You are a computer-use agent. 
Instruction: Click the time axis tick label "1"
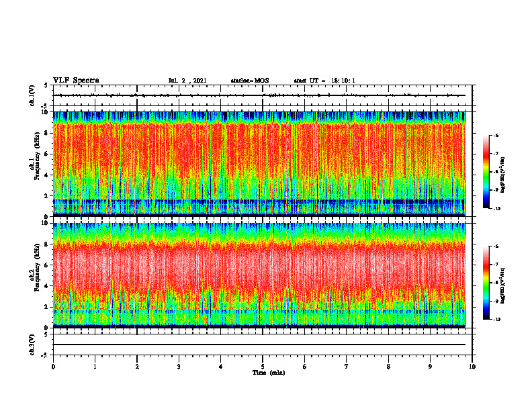[x=95, y=367]
